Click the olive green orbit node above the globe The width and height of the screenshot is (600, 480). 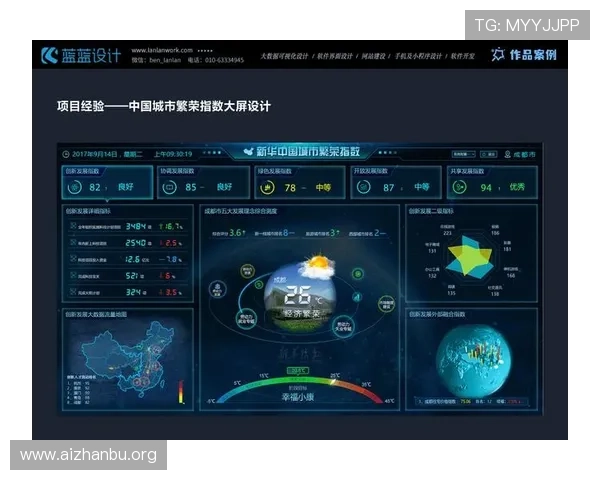[x=248, y=271]
